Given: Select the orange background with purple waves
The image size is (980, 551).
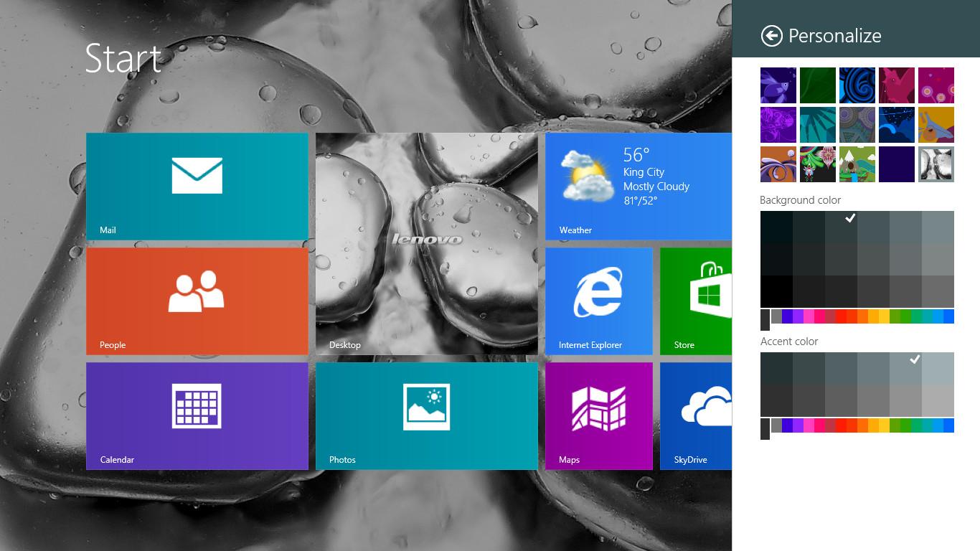Looking at the screenshot, I should tap(778, 164).
